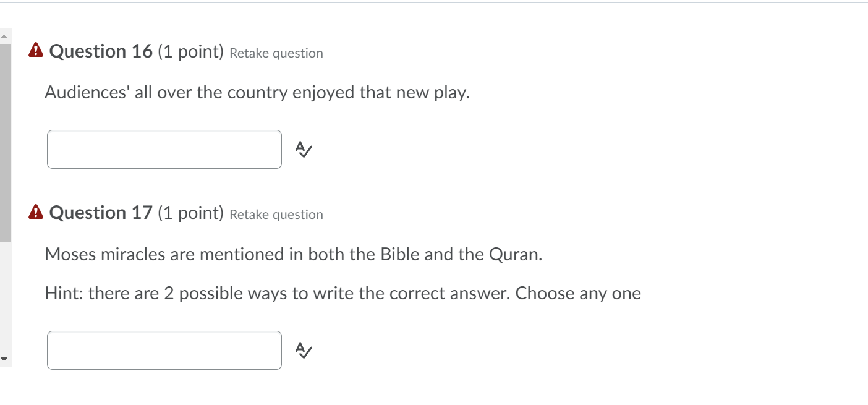Focus the Question 16 answer text box
The height and width of the screenshot is (405, 868).
(164, 149)
